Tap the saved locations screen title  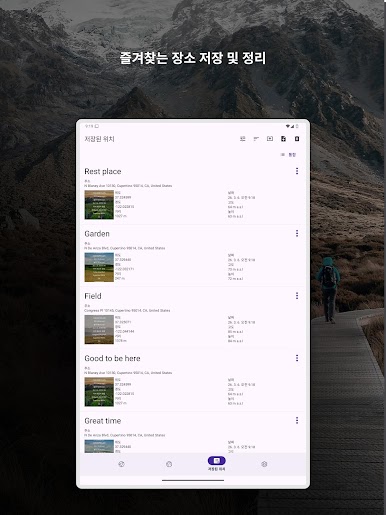pyautogui.click(x=99, y=139)
